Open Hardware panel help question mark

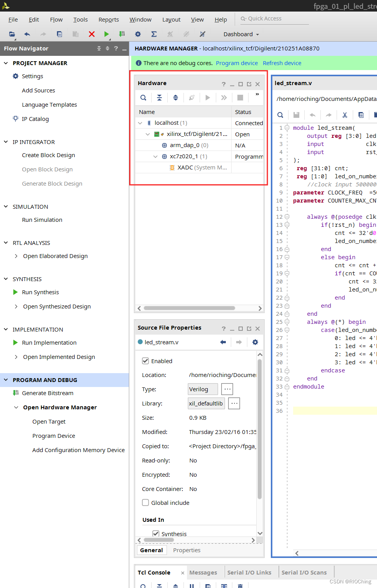point(224,84)
